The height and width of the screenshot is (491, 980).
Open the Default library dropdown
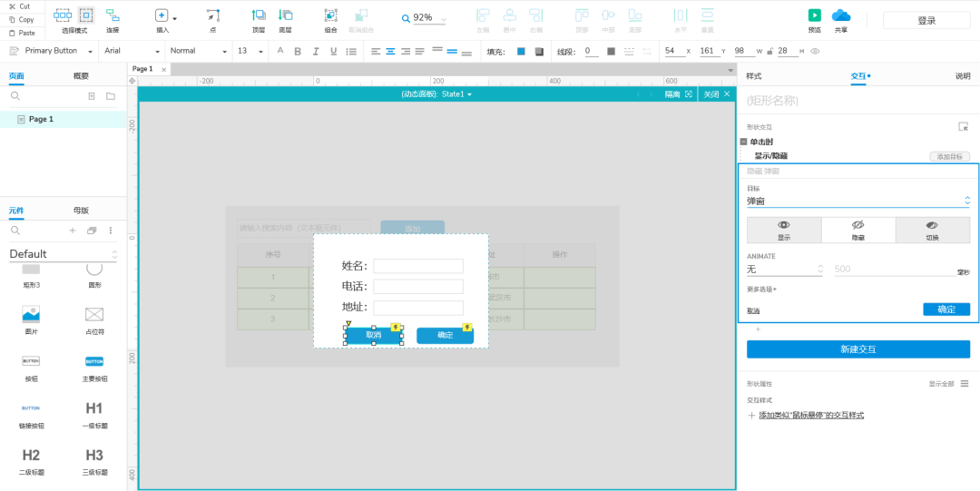64,254
